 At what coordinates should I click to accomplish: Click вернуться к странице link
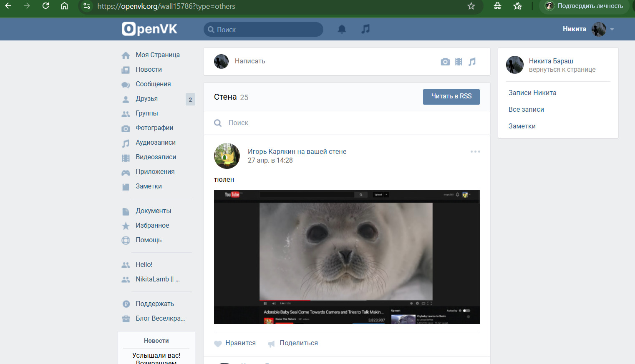[562, 69]
